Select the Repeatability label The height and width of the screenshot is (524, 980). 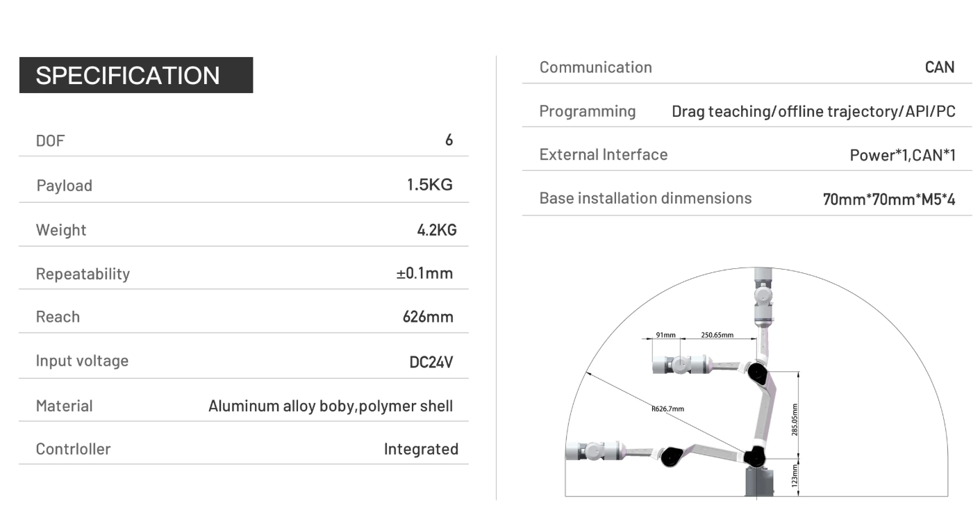(83, 274)
